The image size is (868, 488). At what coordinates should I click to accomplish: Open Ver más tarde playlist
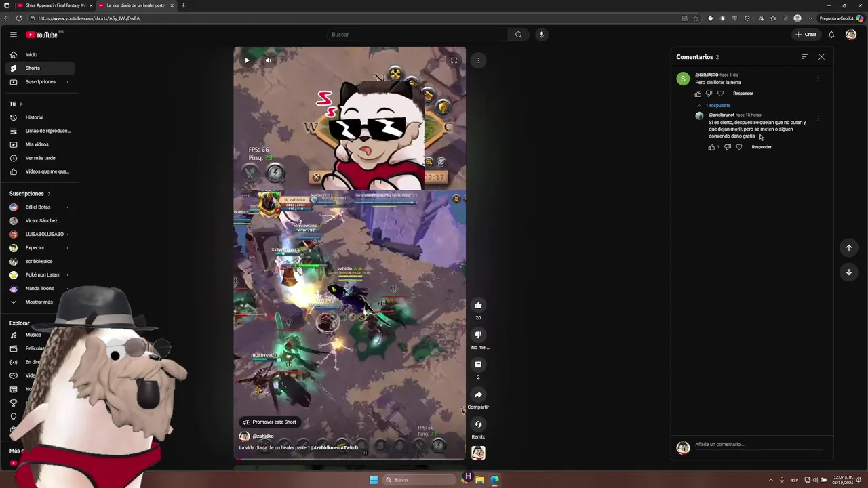[x=40, y=158]
